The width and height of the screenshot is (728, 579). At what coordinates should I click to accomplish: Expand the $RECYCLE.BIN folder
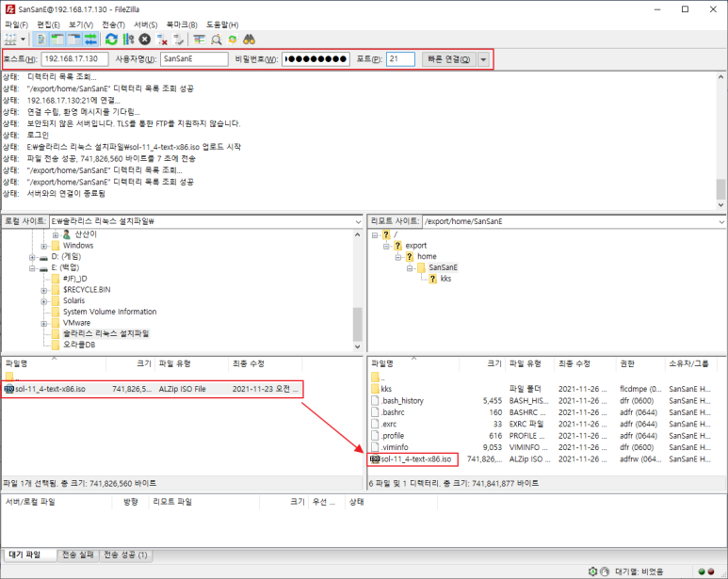(43, 290)
